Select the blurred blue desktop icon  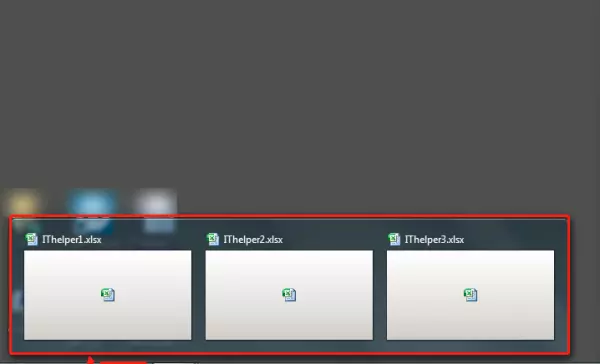92,210
